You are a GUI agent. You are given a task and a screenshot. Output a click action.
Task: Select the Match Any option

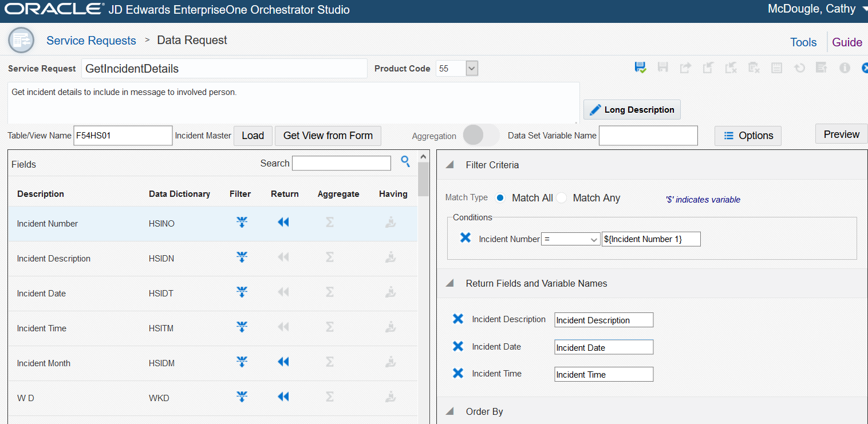pos(562,197)
